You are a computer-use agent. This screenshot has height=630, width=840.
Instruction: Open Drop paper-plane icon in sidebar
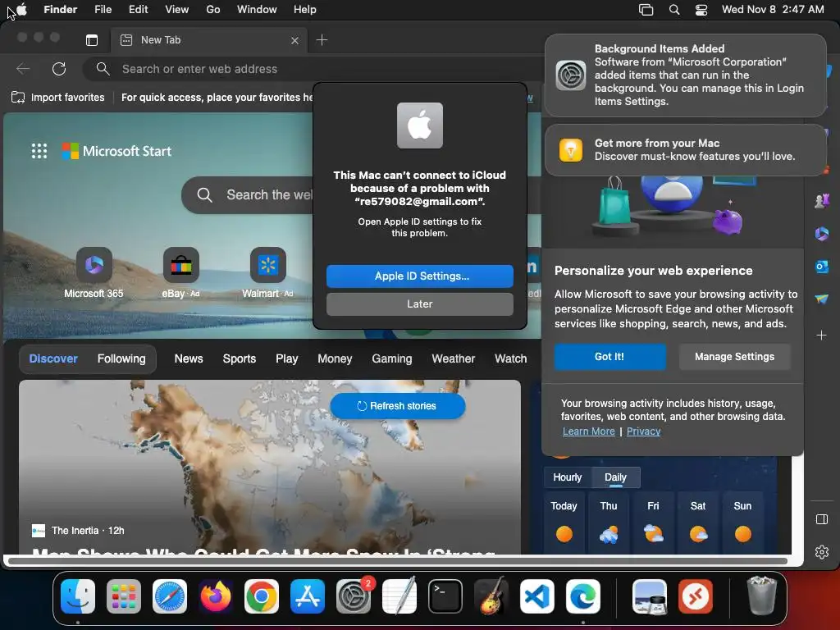(822, 299)
